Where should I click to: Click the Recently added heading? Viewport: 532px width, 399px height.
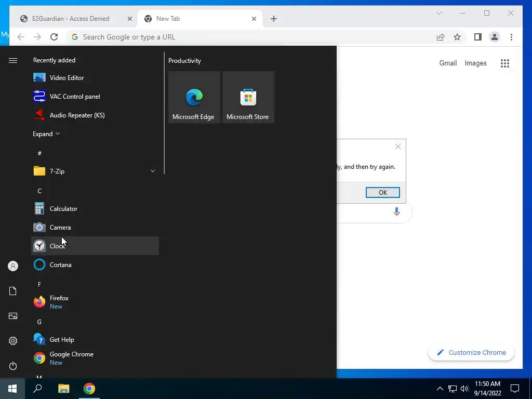click(x=54, y=60)
